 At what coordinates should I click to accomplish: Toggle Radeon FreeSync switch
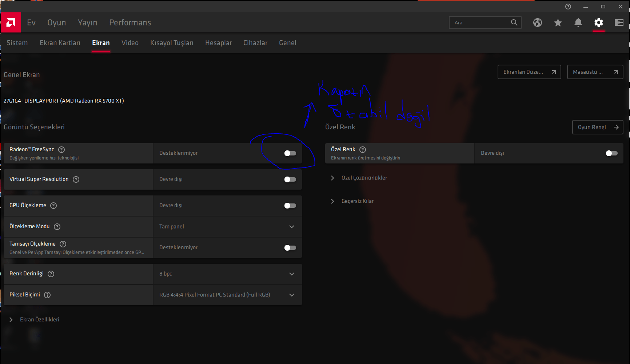point(290,153)
